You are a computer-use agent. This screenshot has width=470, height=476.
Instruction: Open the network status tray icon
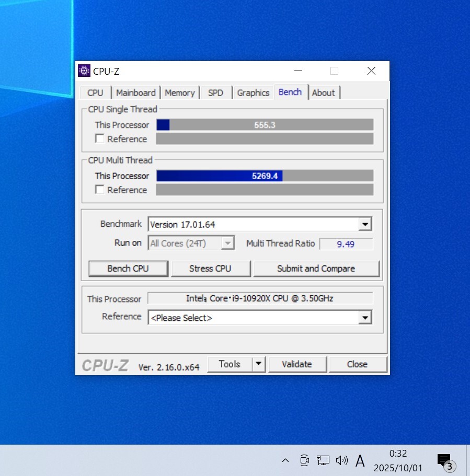click(323, 460)
